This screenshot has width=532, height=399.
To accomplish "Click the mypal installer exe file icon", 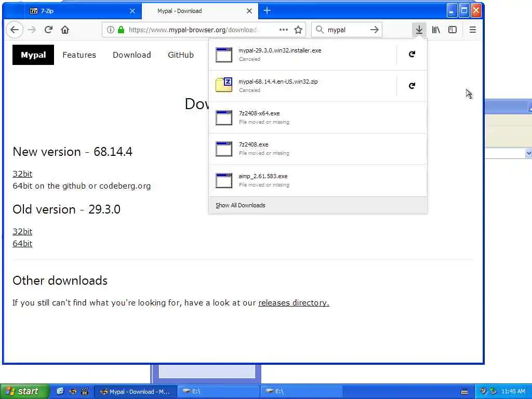I will 224,55.
